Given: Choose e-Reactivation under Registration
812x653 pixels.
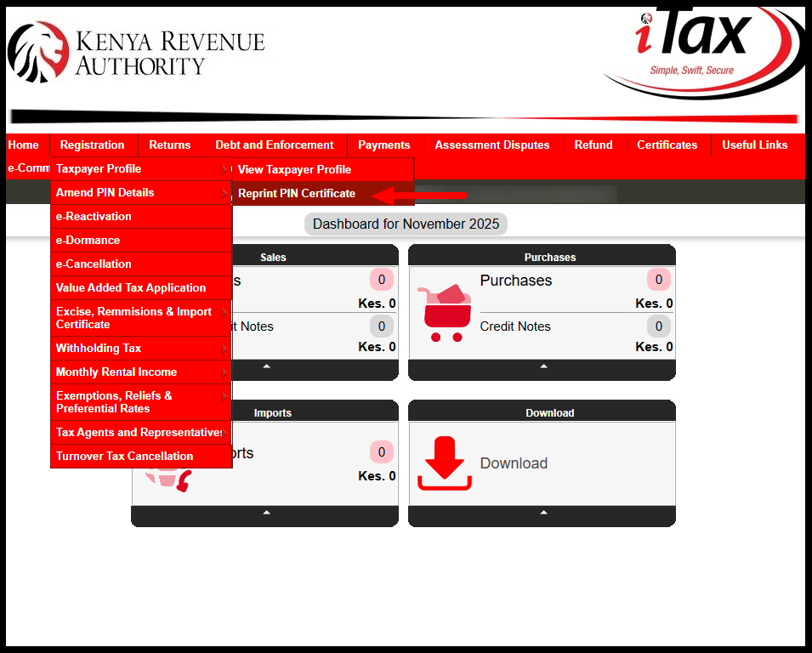Looking at the screenshot, I should pos(94,216).
